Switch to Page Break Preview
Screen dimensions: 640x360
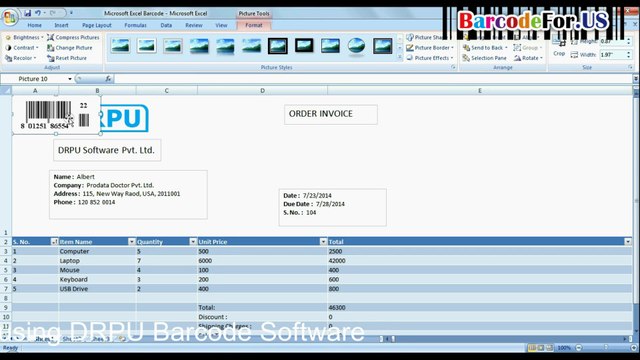(549, 348)
